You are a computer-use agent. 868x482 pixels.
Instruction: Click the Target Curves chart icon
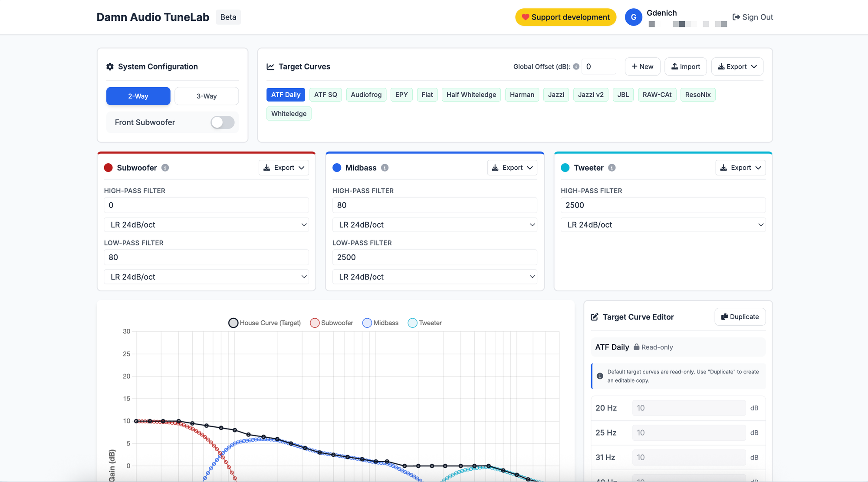point(270,66)
